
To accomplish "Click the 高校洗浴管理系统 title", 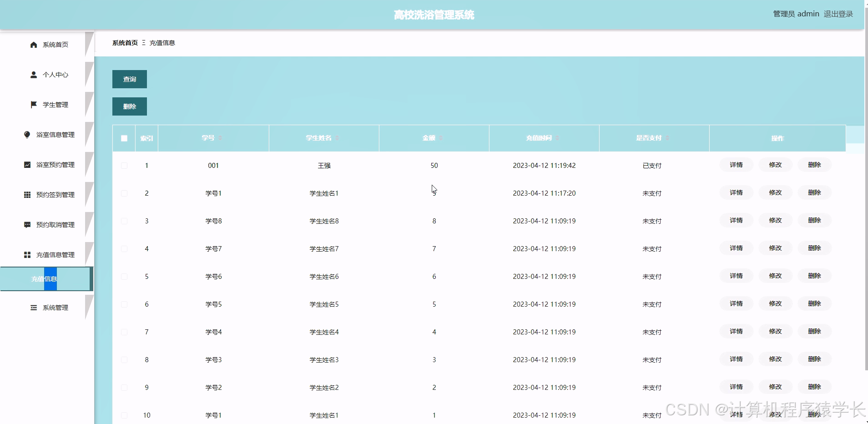I will coord(434,15).
